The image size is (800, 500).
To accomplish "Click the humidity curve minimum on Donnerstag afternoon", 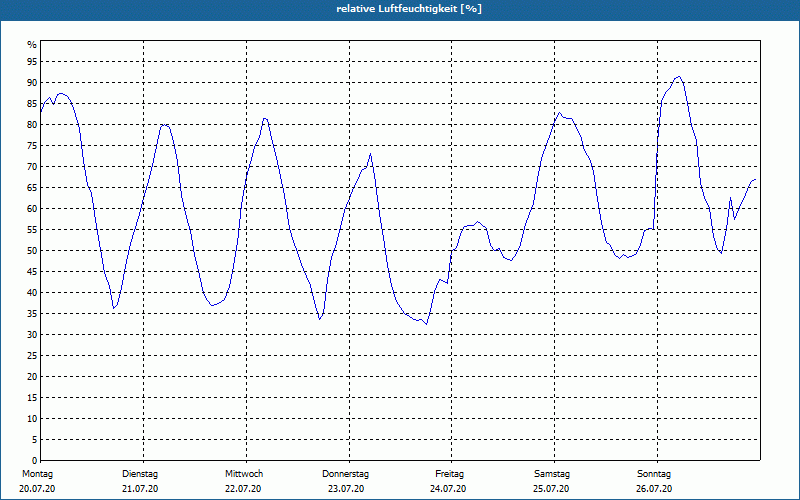I will (426, 323).
